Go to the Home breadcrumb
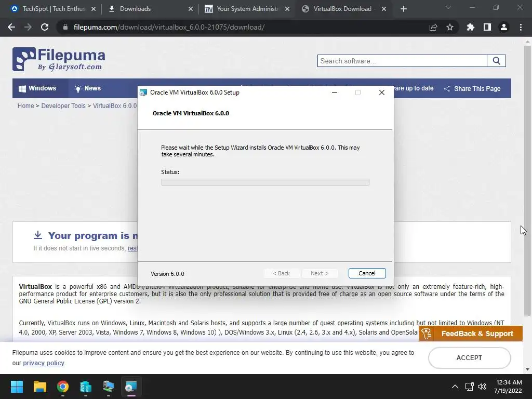The image size is (532, 399). pyautogui.click(x=26, y=106)
